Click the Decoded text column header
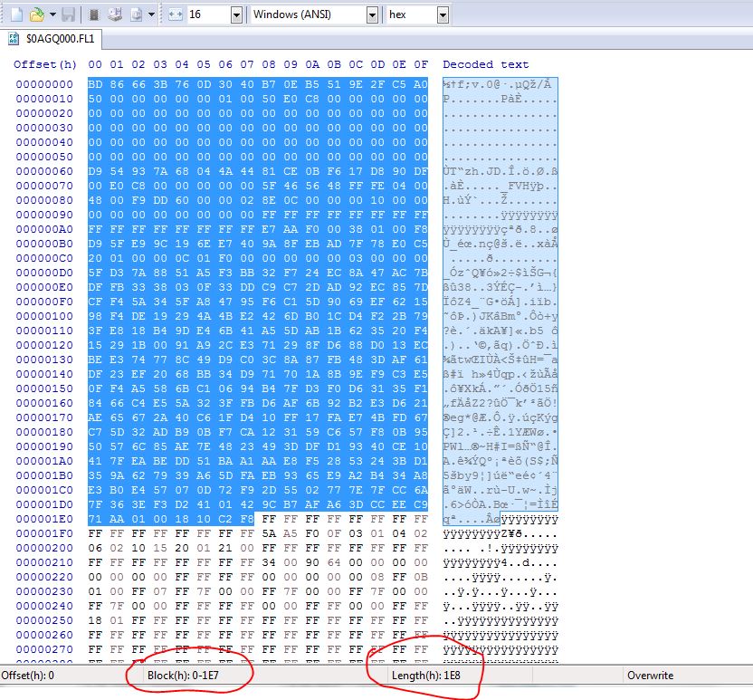 coord(485,64)
